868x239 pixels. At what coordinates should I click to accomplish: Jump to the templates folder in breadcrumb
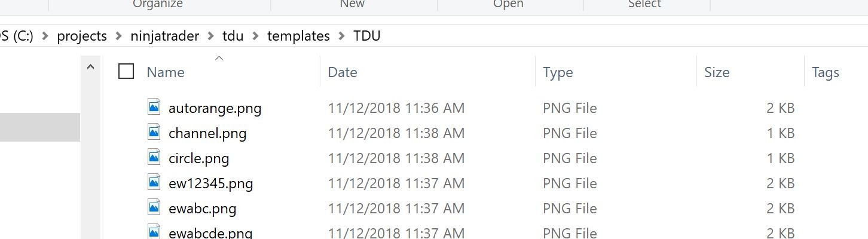[x=298, y=36]
